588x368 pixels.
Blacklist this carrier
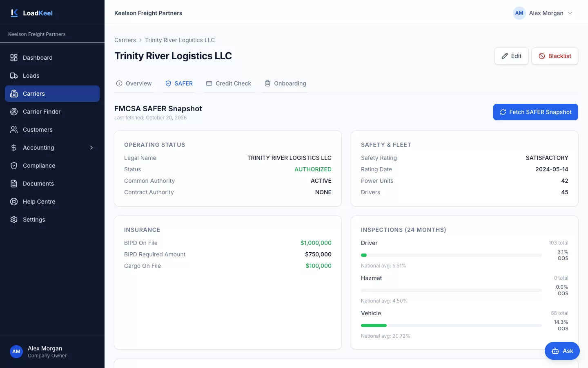[x=555, y=56]
